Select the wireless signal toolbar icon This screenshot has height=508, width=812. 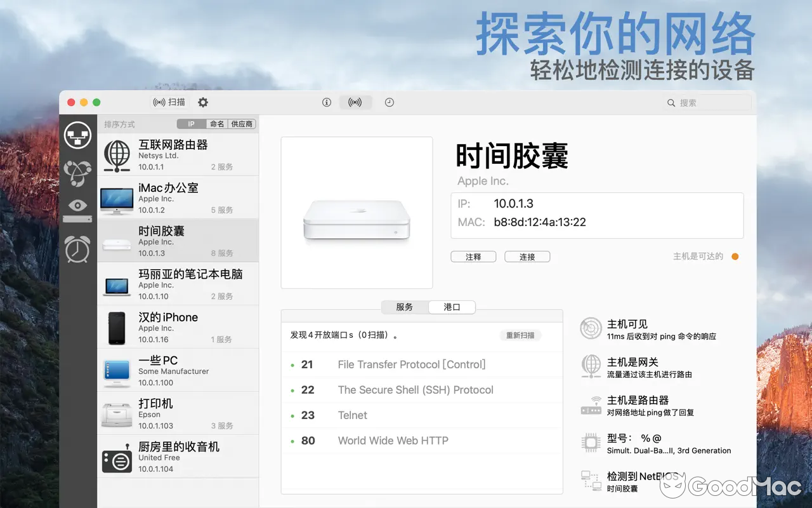point(355,102)
